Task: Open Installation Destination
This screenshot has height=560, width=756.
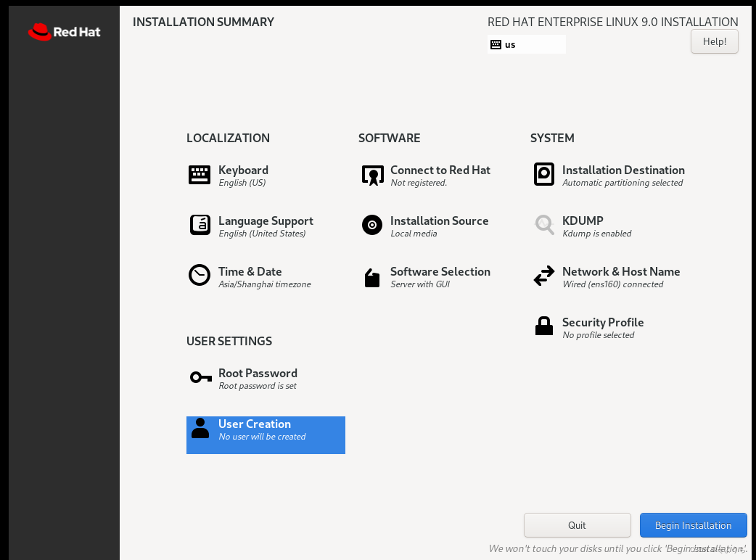Action: tap(609, 176)
